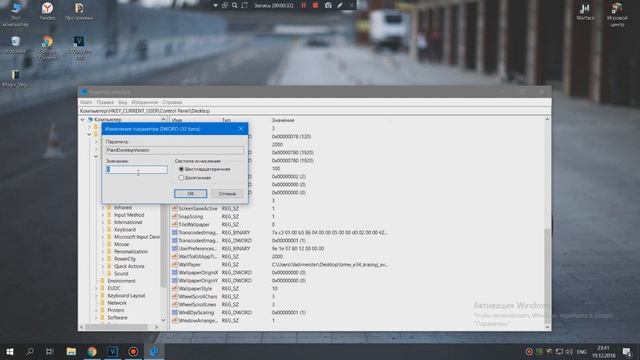This screenshot has height=360, width=640.
Task: Open the Windows Start button
Action: (x=10, y=351)
